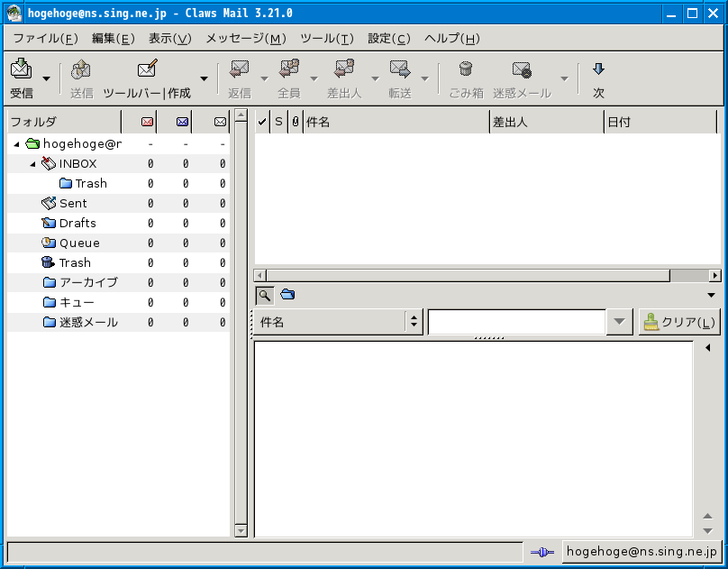The image size is (728, 569).
Task: Click the Reply All (全員) toolbar icon
Action: point(289,69)
